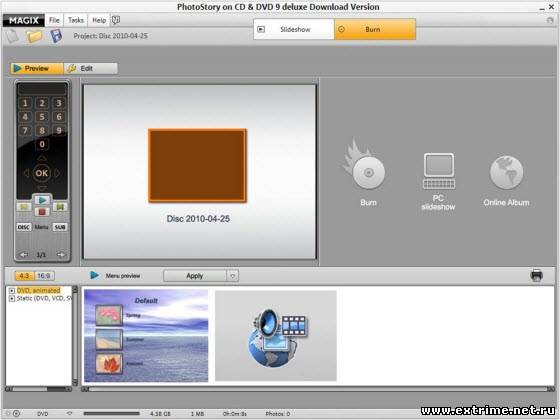Expand the Static (DVD, VCD) tree node
This screenshot has width=560, height=420.
pos(11,299)
